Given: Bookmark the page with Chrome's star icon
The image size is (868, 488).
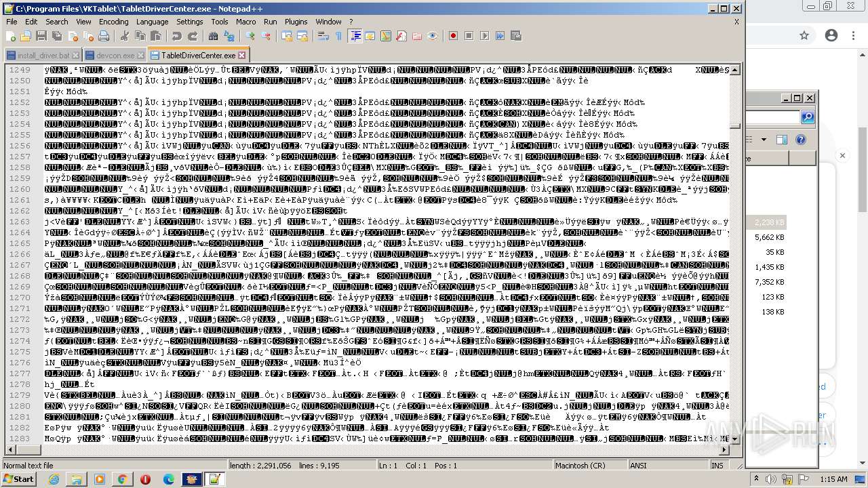Looking at the screenshot, I should pos(804,35).
